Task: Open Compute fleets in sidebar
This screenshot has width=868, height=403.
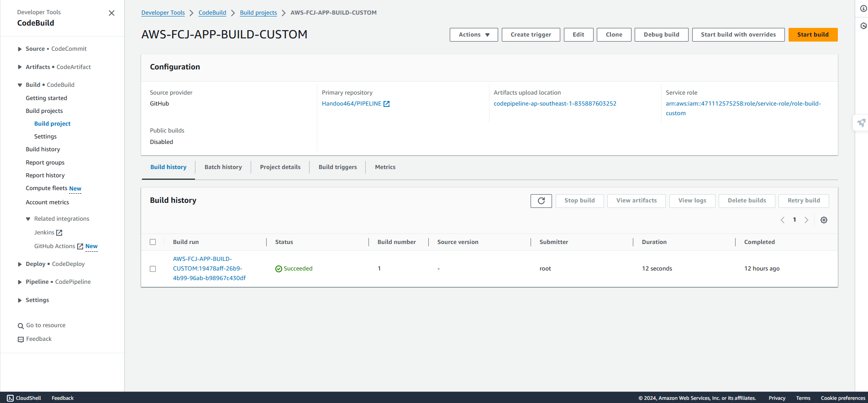Action: pos(47,188)
